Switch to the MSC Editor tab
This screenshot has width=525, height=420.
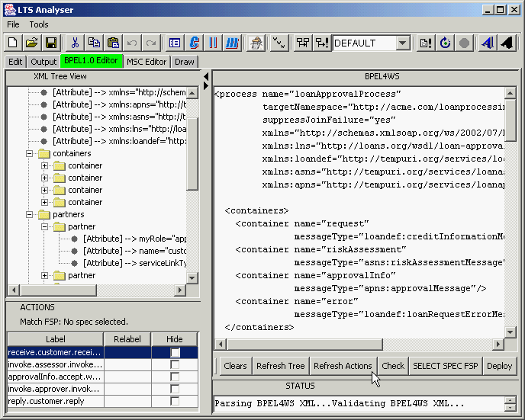147,62
